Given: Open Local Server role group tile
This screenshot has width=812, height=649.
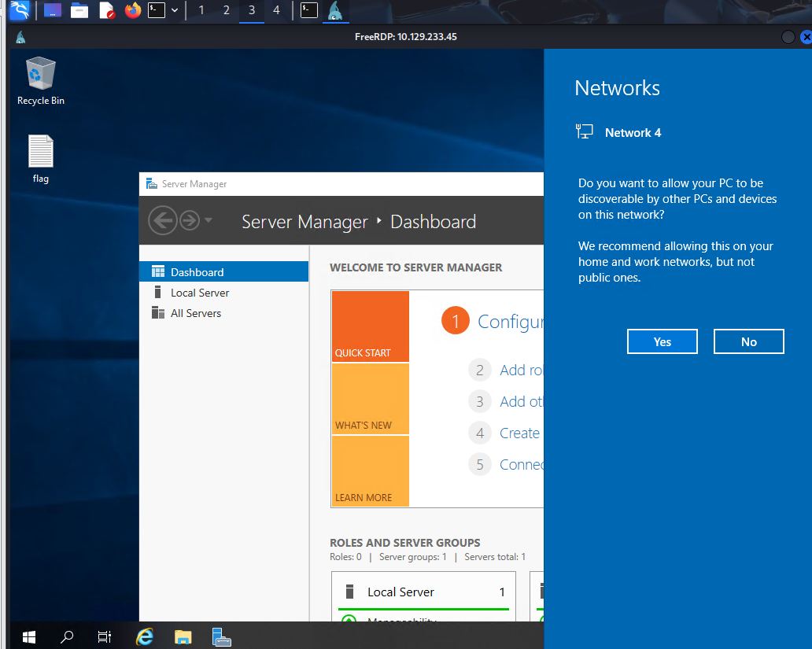Looking at the screenshot, I should pyautogui.click(x=423, y=596).
